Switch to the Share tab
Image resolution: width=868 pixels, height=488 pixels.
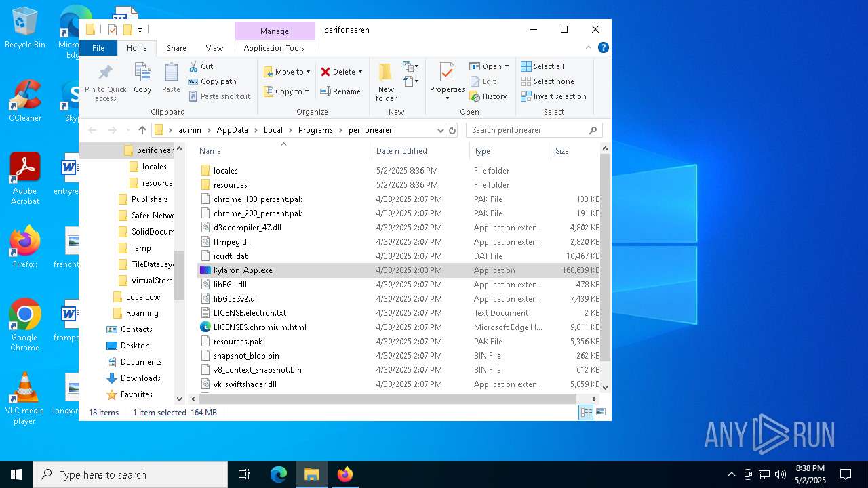point(176,48)
